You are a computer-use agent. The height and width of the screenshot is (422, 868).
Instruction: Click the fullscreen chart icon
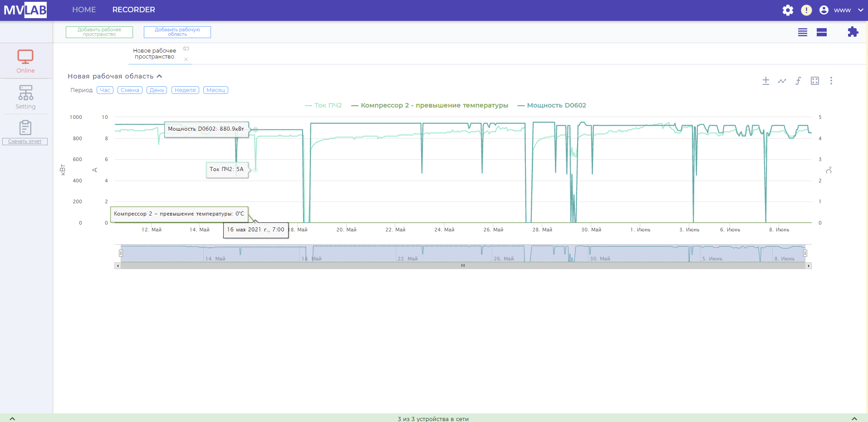(x=815, y=81)
